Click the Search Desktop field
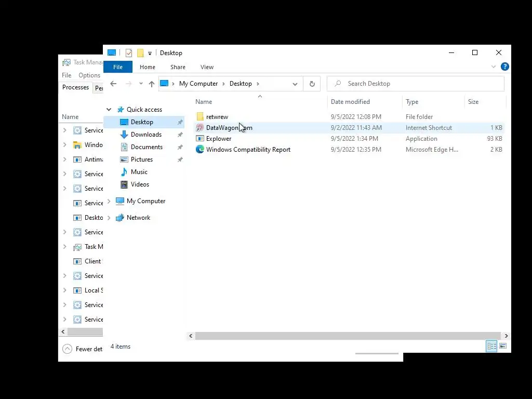The width and height of the screenshot is (532, 399). 416,84
